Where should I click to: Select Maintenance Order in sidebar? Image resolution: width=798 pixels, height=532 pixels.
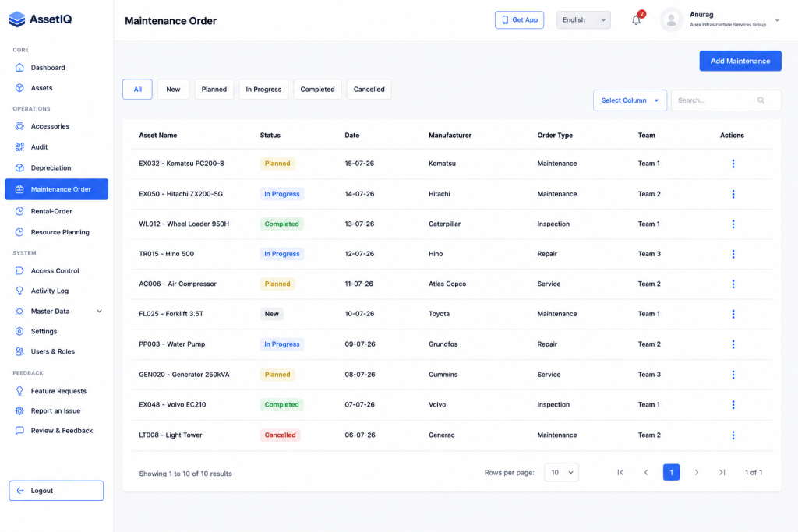point(56,189)
